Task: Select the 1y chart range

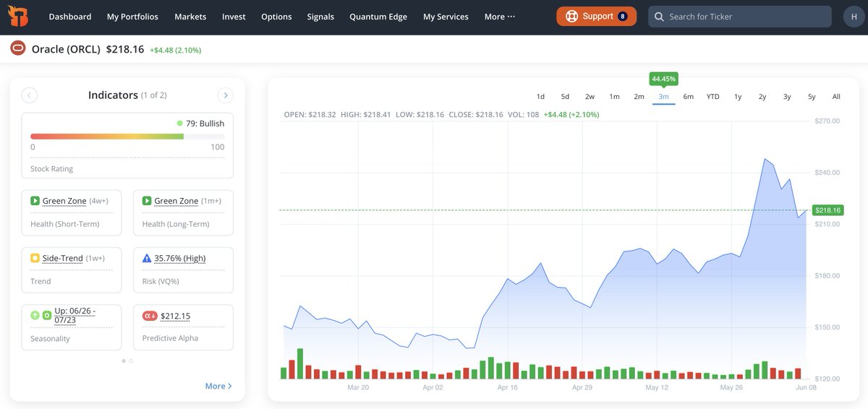Action: pyautogui.click(x=738, y=96)
